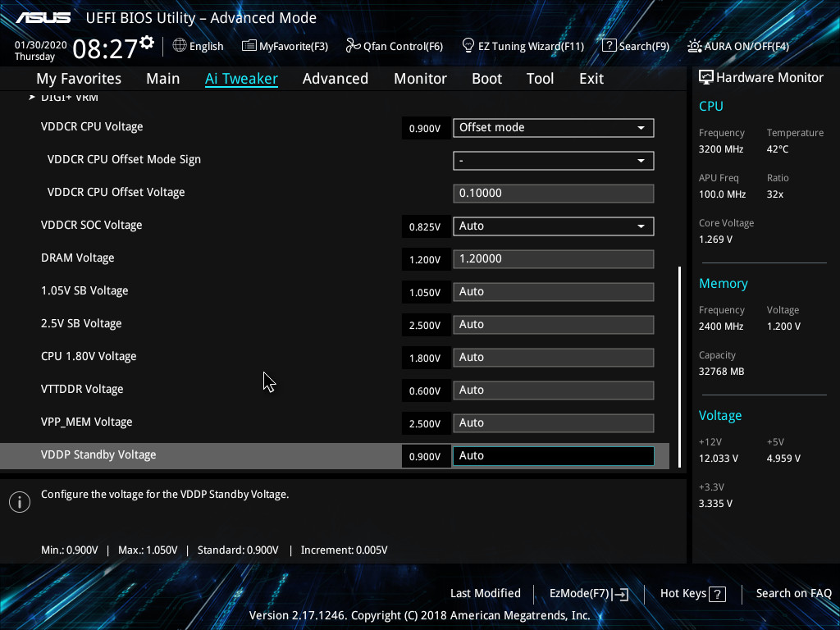Open VDDCR CPU Voltage Offset mode dropdown
Screen dimensions: 840x630
point(554,128)
